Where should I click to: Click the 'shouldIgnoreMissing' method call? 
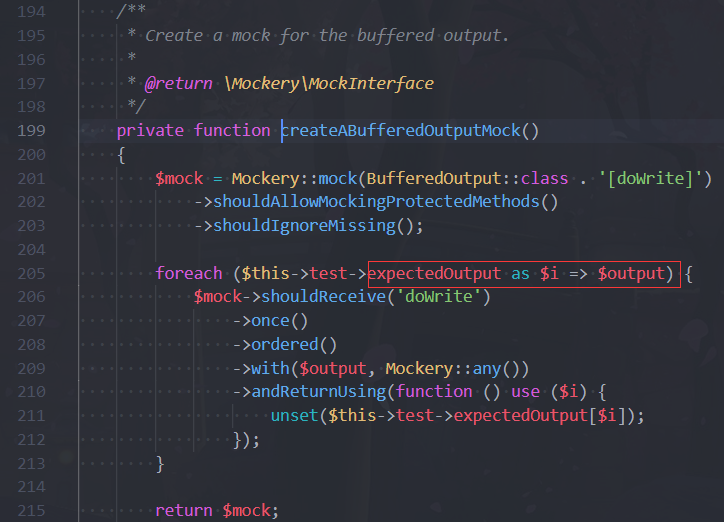[x=304, y=226]
